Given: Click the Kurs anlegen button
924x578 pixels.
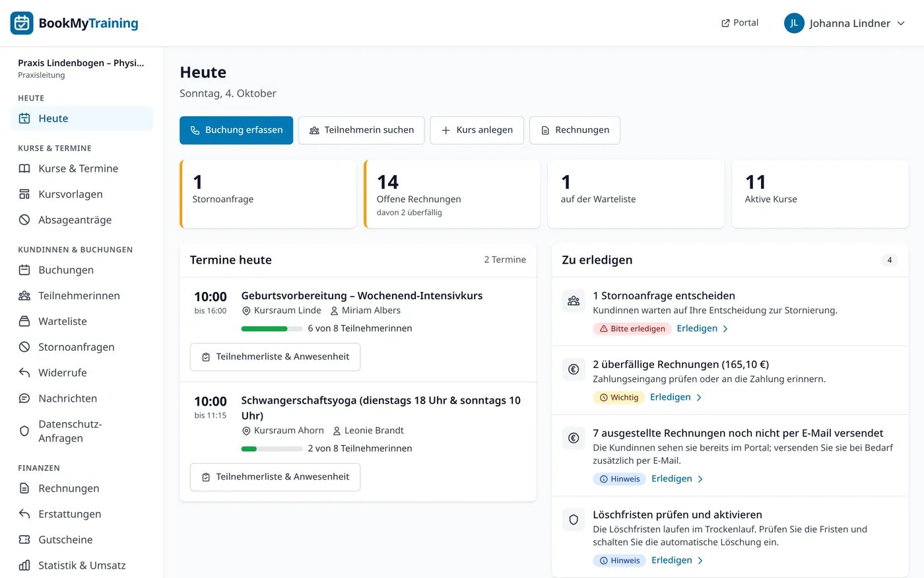Looking at the screenshot, I should [477, 130].
